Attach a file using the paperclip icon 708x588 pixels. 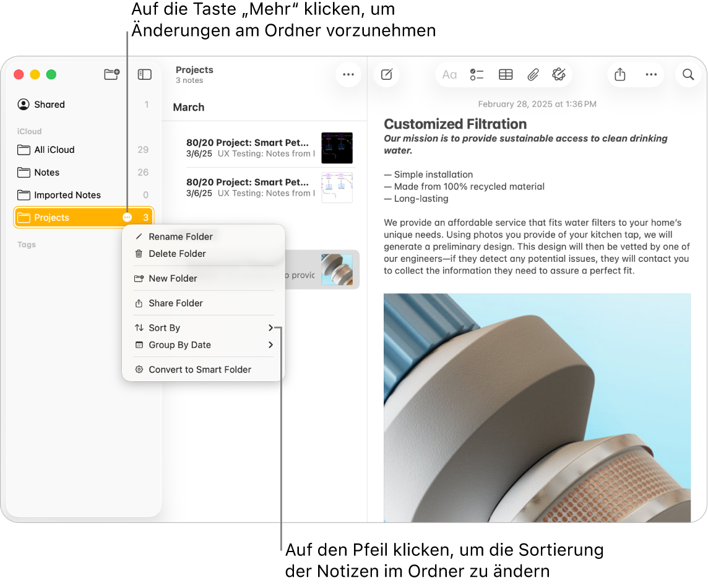[x=533, y=74]
